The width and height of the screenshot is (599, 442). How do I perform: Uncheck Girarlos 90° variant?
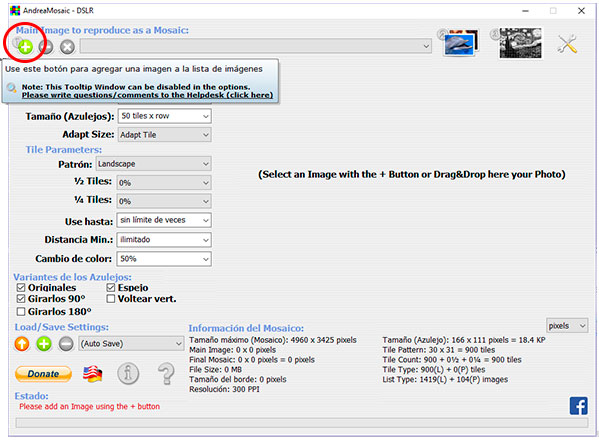(x=21, y=298)
